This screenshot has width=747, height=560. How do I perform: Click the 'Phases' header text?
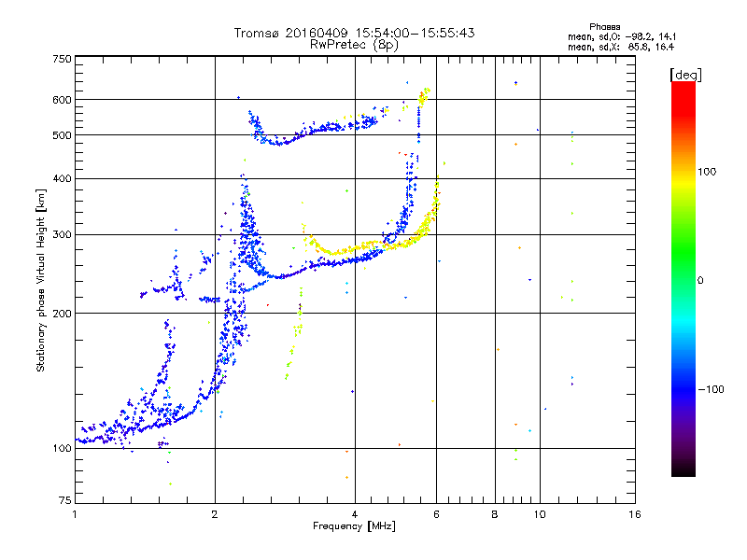tap(604, 27)
